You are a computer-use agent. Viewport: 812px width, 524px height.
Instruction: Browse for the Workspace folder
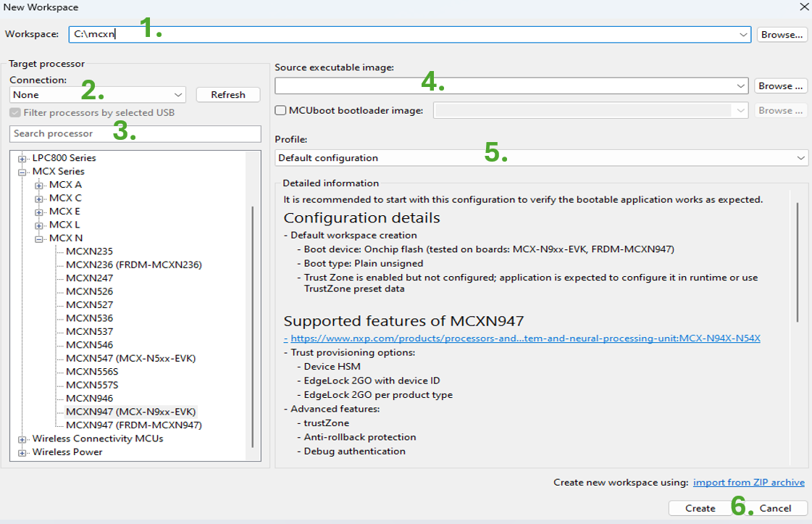click(x=782, y=34)
